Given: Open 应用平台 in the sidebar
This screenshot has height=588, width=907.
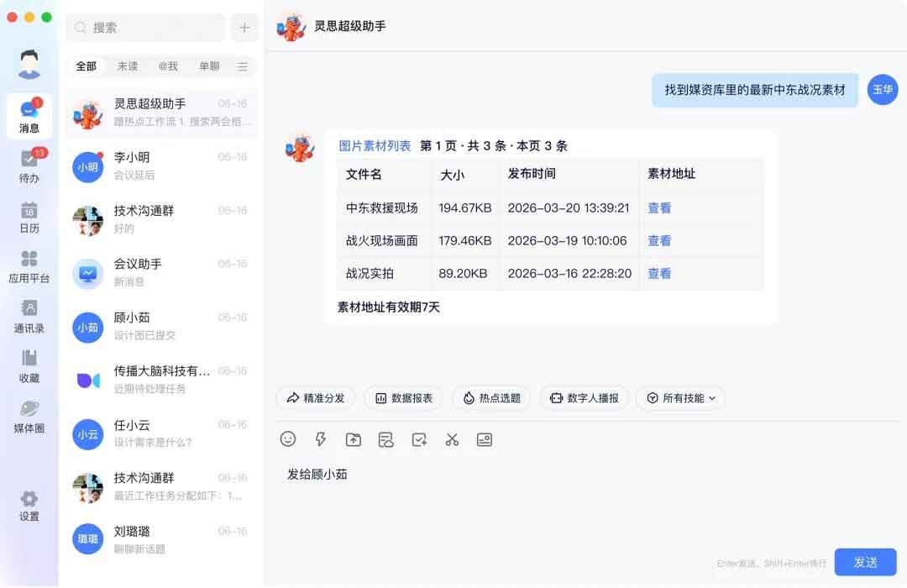Looking at the screenshot, I should 29,266.
